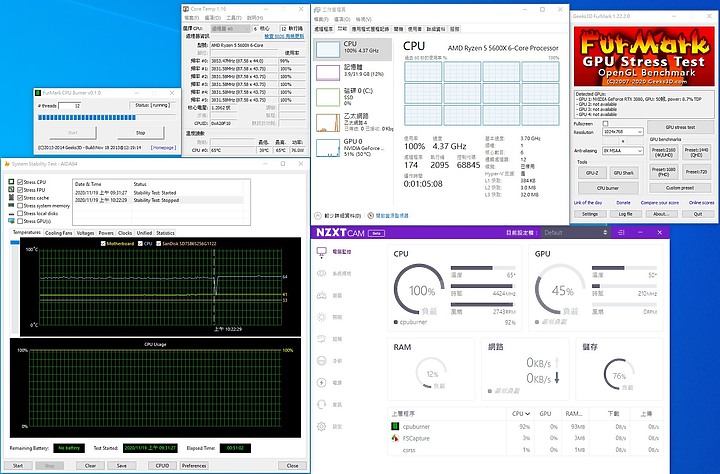Screen dimensions: 720x474
Task: Switch to Cooling Fans tab in AIDA64
Action: click(58, 233)
